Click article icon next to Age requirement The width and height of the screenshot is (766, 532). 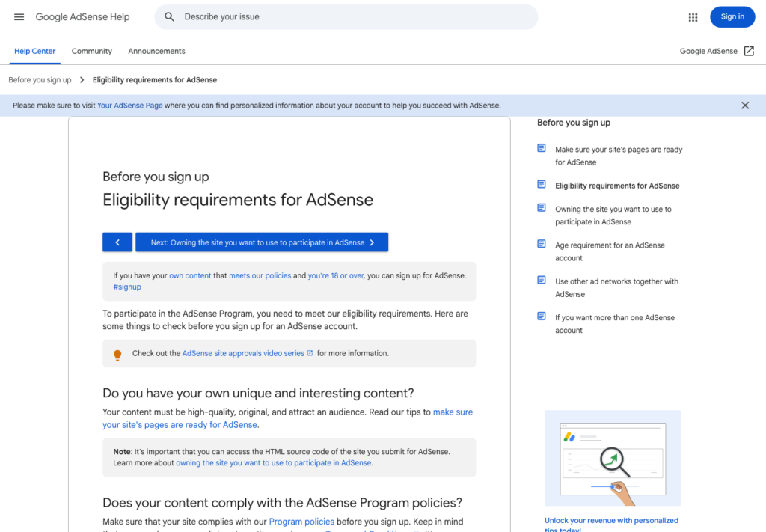click(x=542, y=244)
